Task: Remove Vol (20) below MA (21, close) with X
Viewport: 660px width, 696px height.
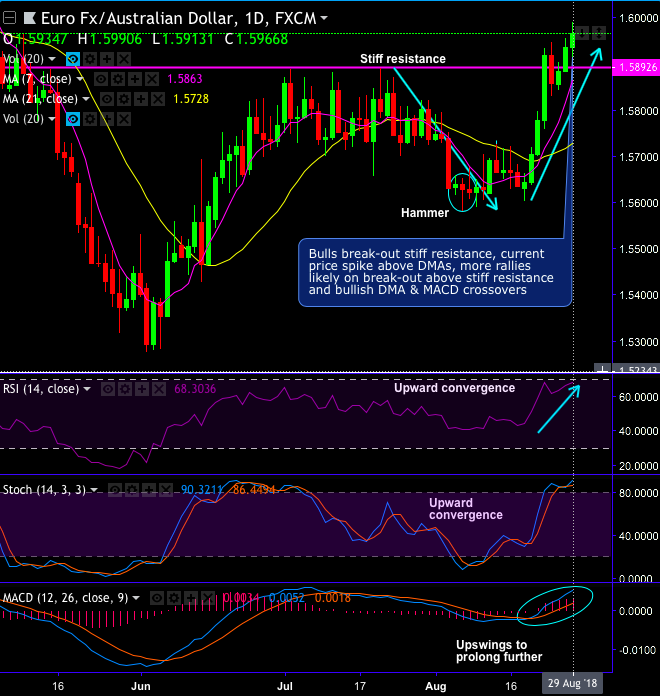Action: tap(124, 119)
